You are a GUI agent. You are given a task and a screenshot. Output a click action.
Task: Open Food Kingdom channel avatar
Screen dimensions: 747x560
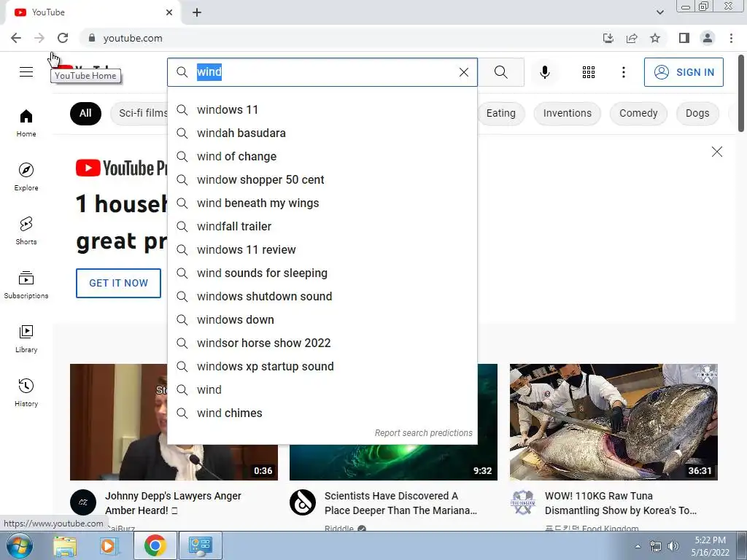click(x=522, y=502)
